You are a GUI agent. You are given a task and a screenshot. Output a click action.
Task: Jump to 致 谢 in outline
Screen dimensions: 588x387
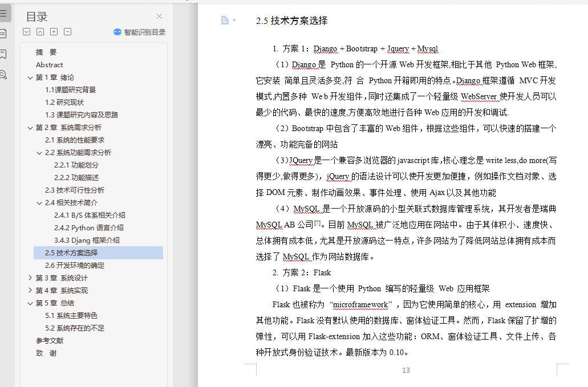(x=46, y=353)
